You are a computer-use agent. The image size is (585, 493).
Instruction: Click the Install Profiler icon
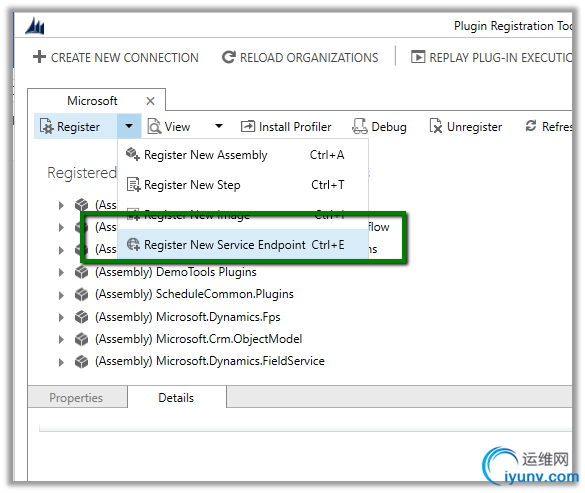(x=248, y=127)
